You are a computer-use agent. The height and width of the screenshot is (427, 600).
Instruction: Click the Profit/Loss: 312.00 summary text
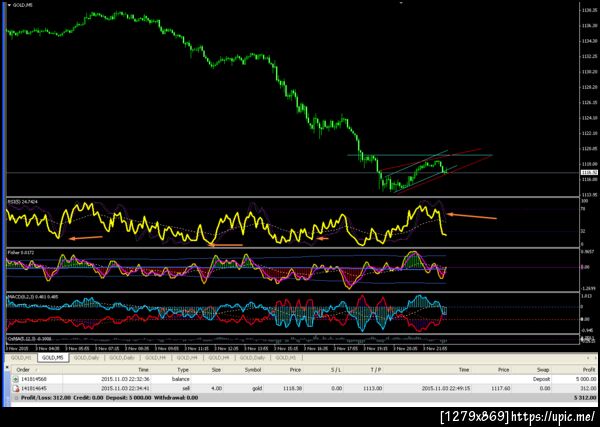46,398
